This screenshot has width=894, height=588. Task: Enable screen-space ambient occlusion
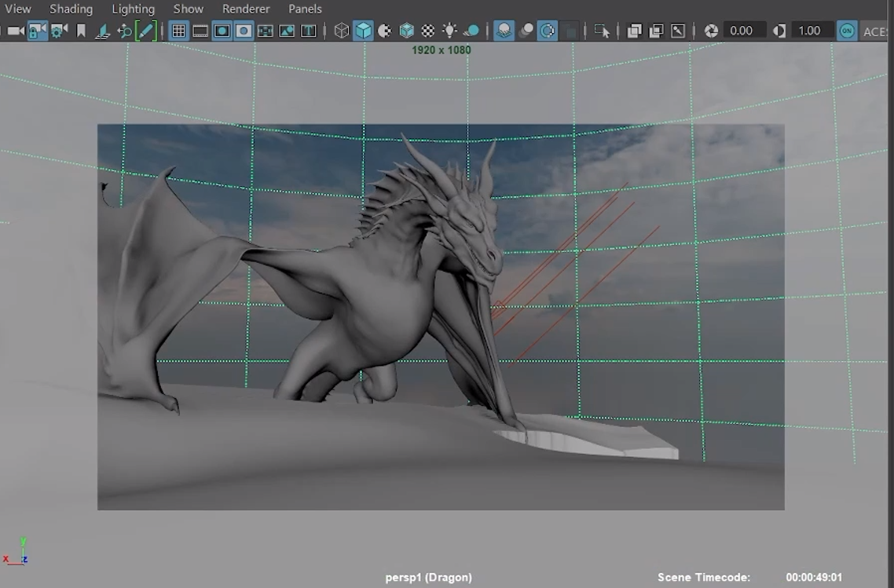(503, 31)
